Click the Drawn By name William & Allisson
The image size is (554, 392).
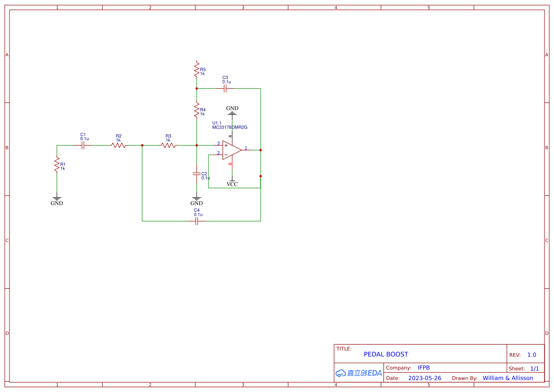click(x=508, y=378)
